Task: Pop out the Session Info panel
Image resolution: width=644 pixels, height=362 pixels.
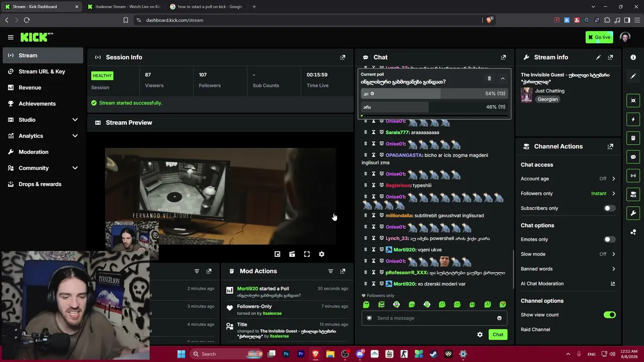Action: [x=343, y=57]
